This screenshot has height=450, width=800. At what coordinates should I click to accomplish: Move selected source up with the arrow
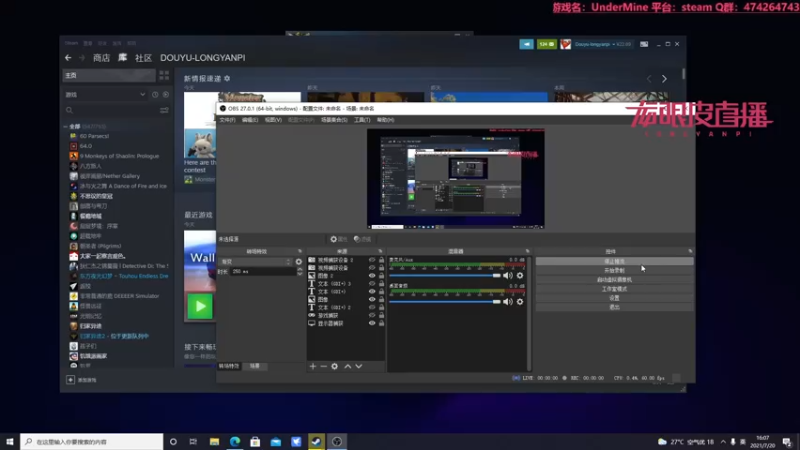click(x=347, y=366)
